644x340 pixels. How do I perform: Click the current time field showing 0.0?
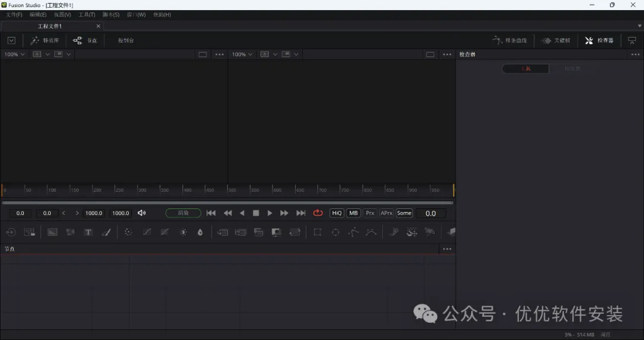pos(431,213)
